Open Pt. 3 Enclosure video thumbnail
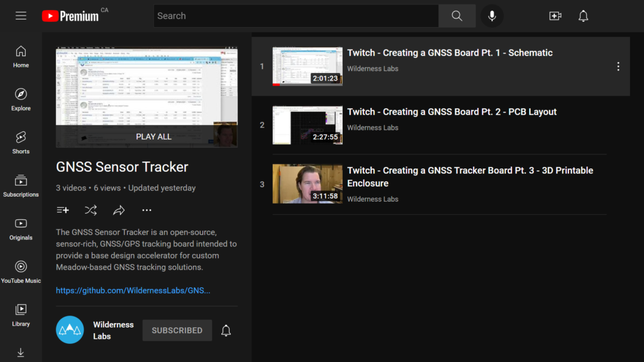Image resolution: width=644 pixels, height=362 pixels. 308,184
